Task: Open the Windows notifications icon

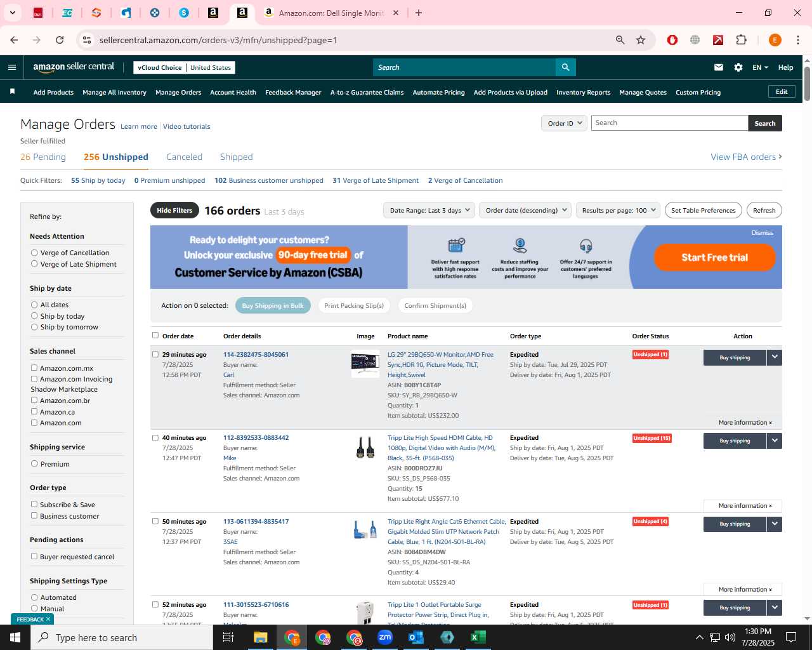Action: [791, 637]
